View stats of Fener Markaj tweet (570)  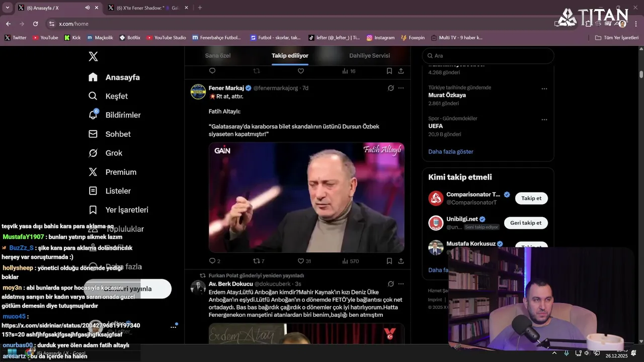click(x=350, y=261)
